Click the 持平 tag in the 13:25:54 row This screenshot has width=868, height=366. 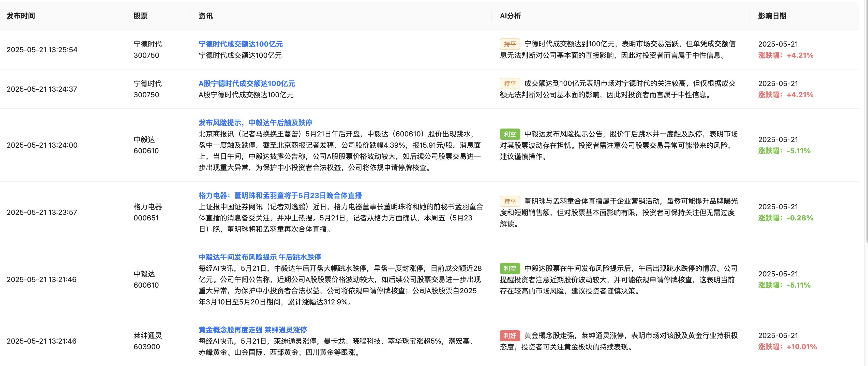click(x=510, y=44)
